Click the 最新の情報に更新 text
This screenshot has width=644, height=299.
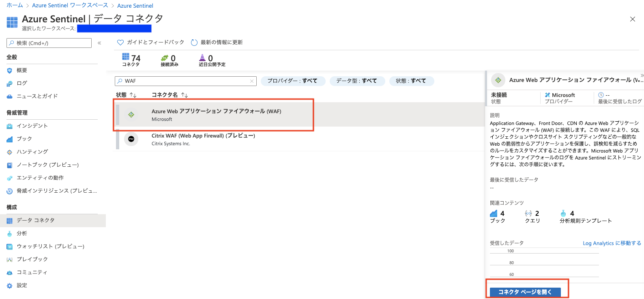point(221,42)
